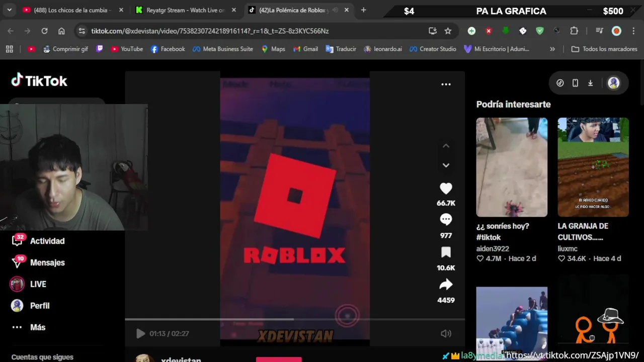
Task: Reload the page
Action: pos(44,31)
